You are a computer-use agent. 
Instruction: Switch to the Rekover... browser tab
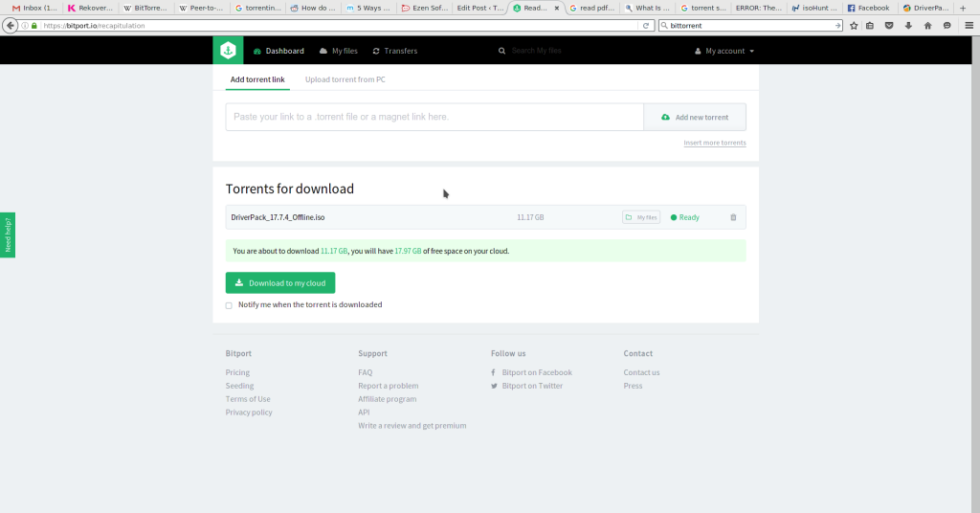(x=90, y=8)
